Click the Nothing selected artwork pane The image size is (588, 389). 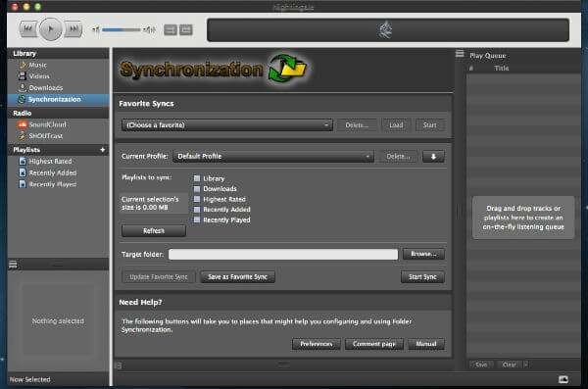click(x=58, y=320)
